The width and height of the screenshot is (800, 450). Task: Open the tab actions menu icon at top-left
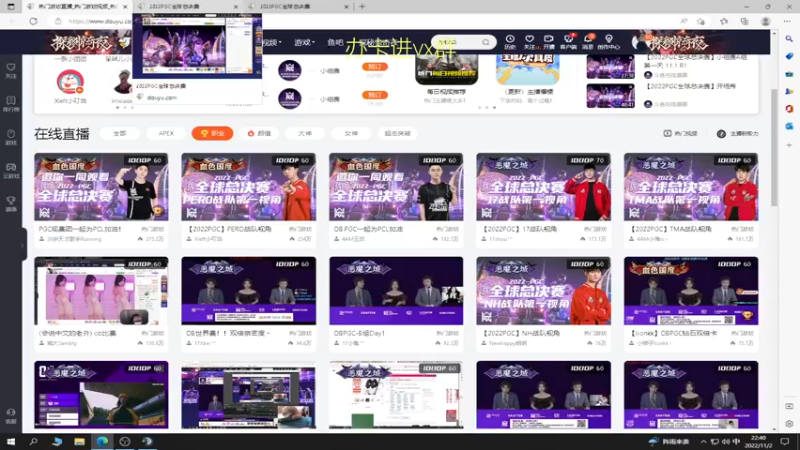(x=11, y=7)
